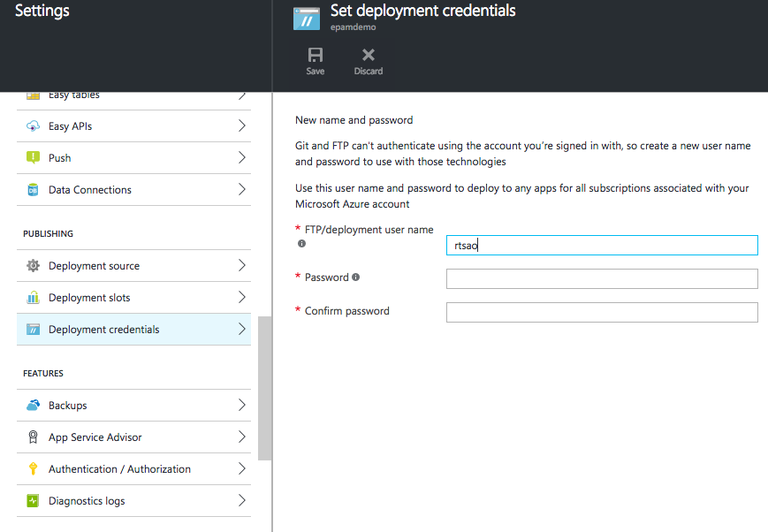Click the FEATURES section heading
This screenshot has height=532, width=768.
43,373
